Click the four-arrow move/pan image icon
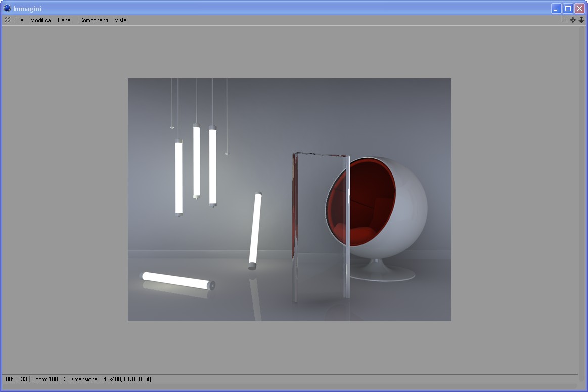 573,20
